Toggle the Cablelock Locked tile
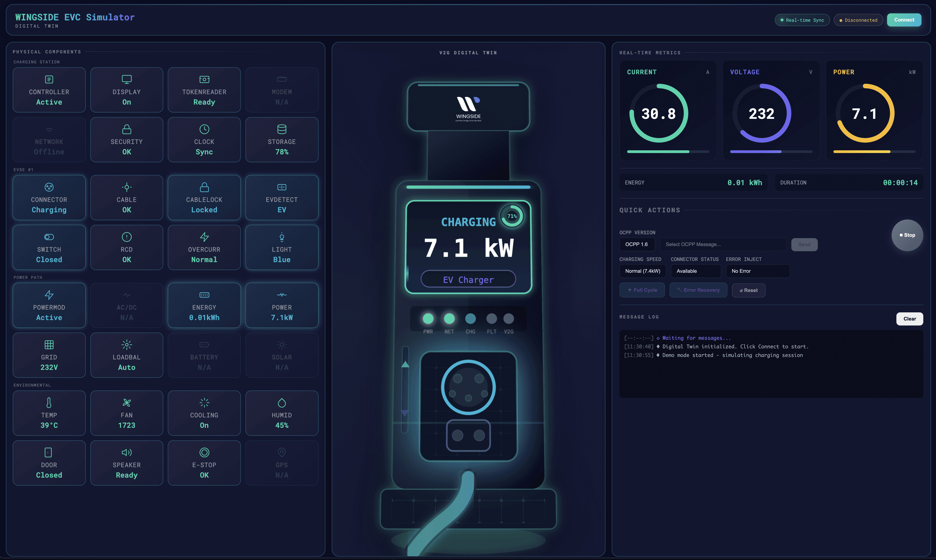The image size is (936, 560). [x=204, y=198]
